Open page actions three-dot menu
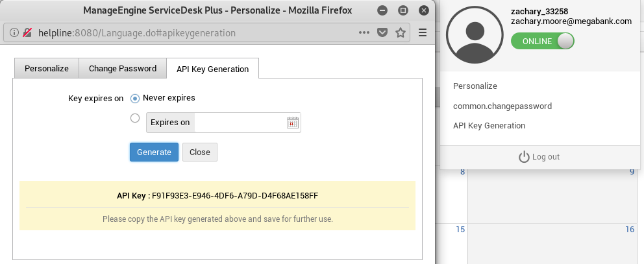The width and height of the screenshot is (644, 264). [365, 32]
